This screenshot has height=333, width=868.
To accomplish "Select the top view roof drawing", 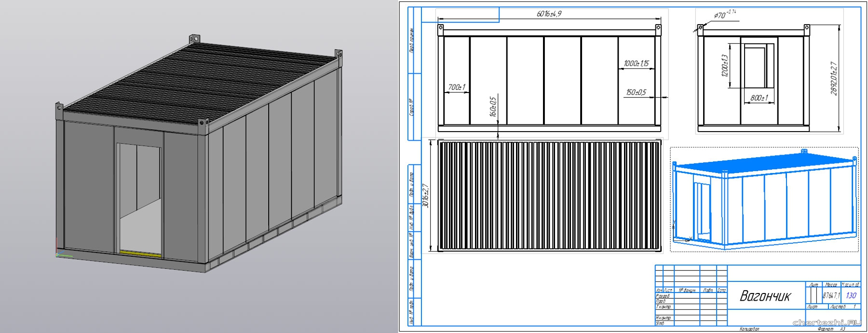I will [x=549, y=195].
